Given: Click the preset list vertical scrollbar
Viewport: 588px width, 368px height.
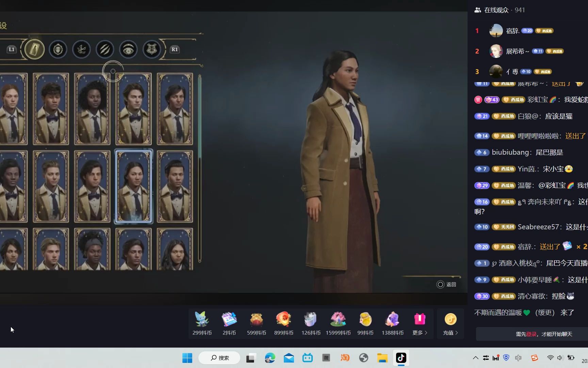Looking at the screenshot, I should [x=200, y=168].
